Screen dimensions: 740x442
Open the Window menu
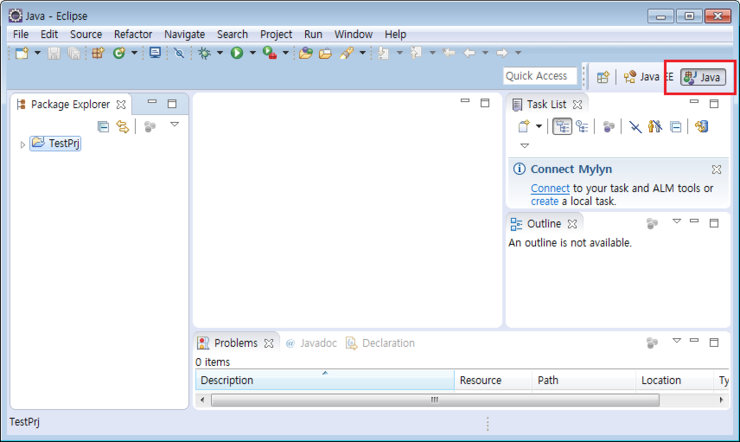tap(353, 34)
